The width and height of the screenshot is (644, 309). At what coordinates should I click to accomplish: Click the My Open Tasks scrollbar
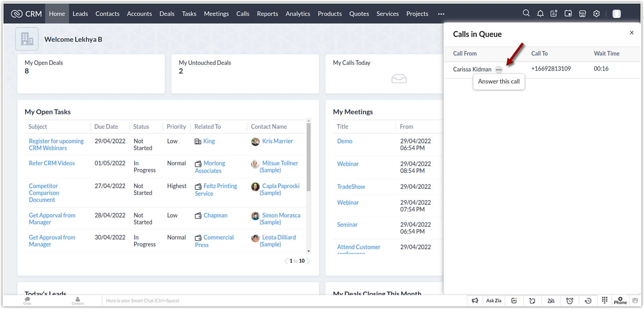[308, 157]
